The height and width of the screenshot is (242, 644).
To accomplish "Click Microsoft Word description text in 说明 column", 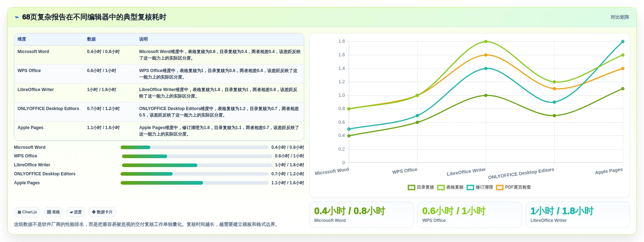I will [220, 55].
